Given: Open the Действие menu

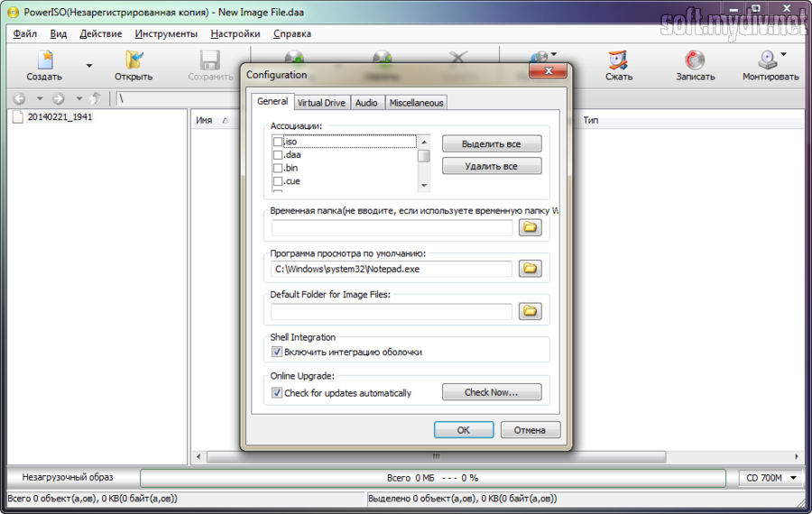Looking at the screenshot, I should point(100,33).
